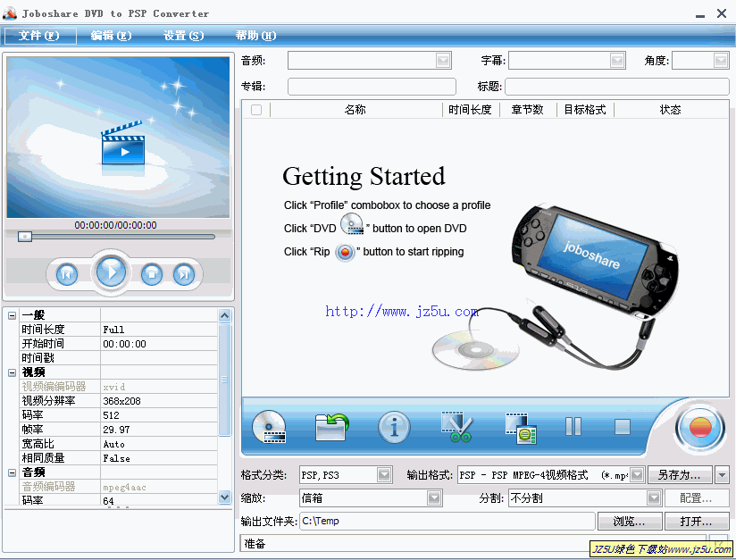Click the 另存为... save as button
Screen dimensions: 736x560
tap(680, 475)
